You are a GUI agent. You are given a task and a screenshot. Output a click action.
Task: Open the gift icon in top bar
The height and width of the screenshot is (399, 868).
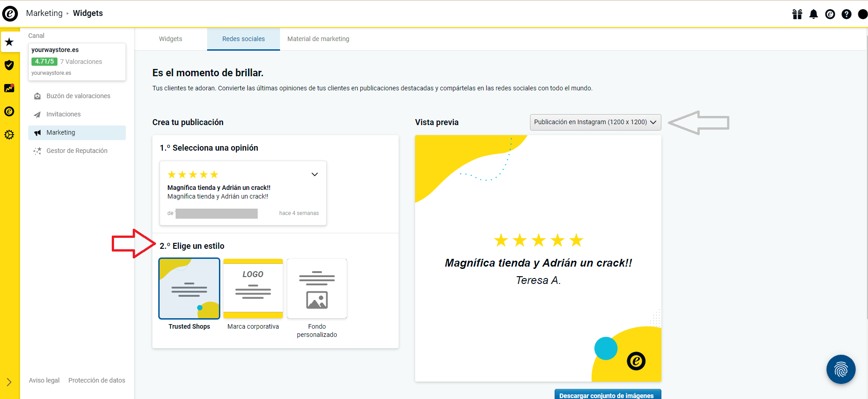click(x=797, y=14)
